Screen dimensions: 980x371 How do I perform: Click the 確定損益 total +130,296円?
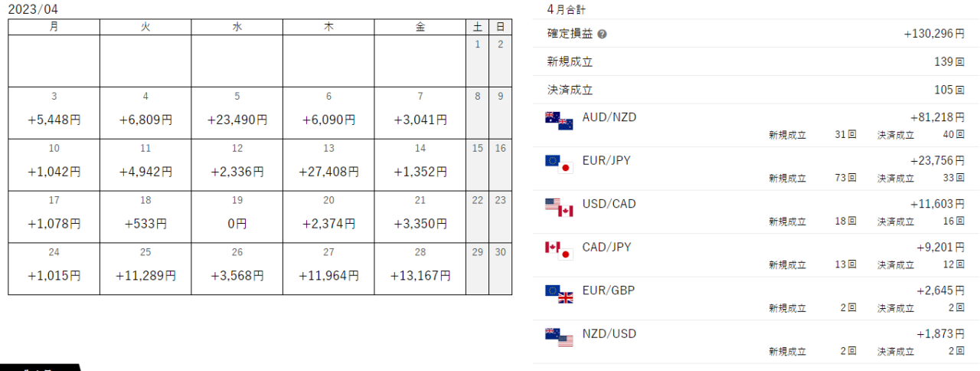pos(934,34)
